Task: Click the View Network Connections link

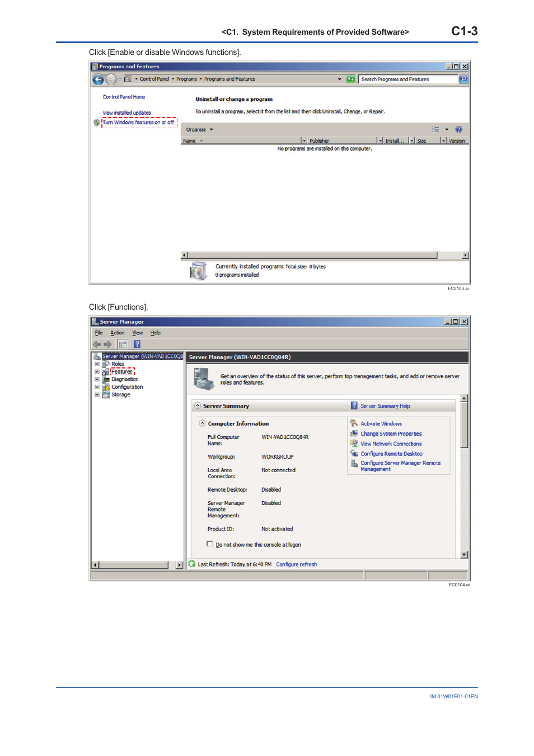Action: (x=391, y=444)
